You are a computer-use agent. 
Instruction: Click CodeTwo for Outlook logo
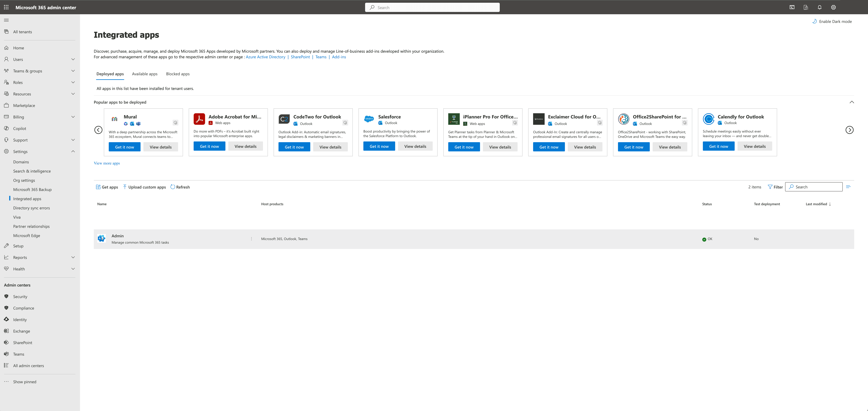pos(284,119)
